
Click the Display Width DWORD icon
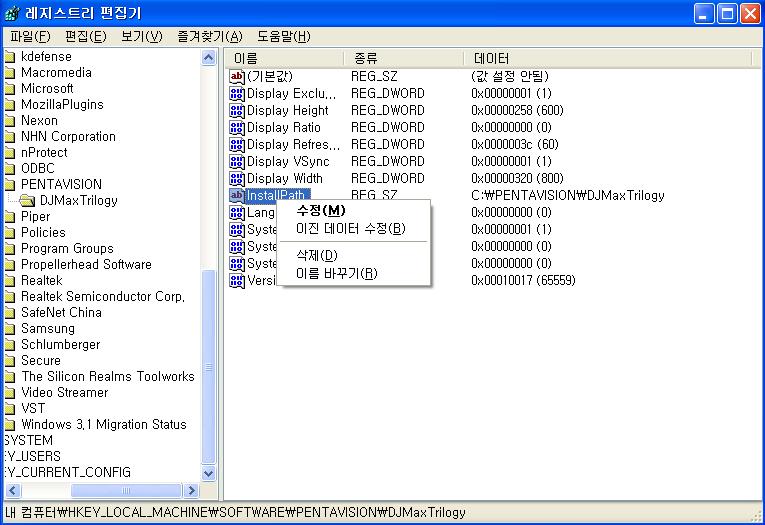[x=237, y=179]
